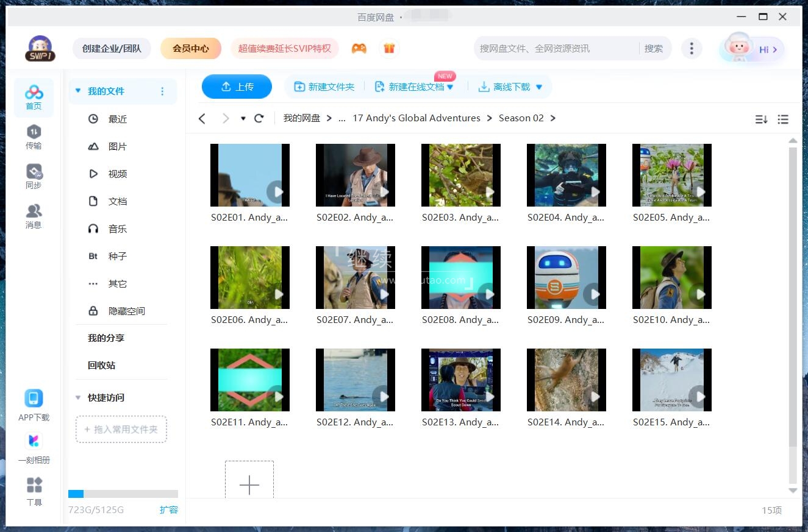The width and height of the screenshot is (808, 532).
Task: Open the 扩容 storage expansion link
Action: tap(169, 510)
